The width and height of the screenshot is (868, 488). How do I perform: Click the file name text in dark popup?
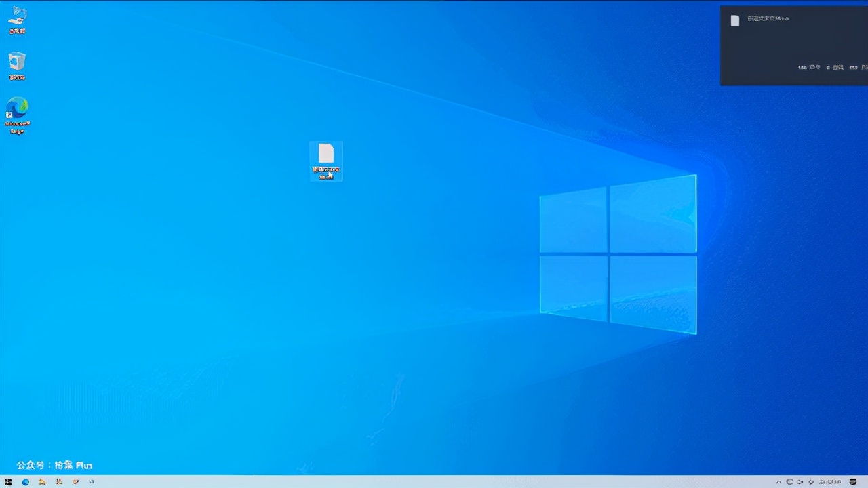click(x=768, y=18)
